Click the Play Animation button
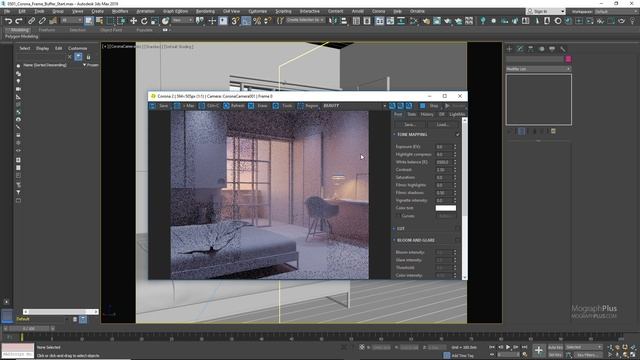640x360 pixels. [508, 347]
